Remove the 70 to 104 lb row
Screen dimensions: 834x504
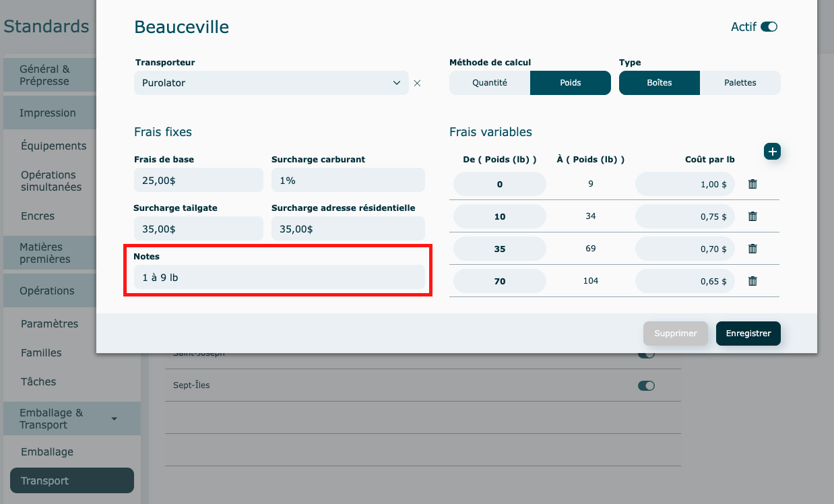tap(752, 281)
